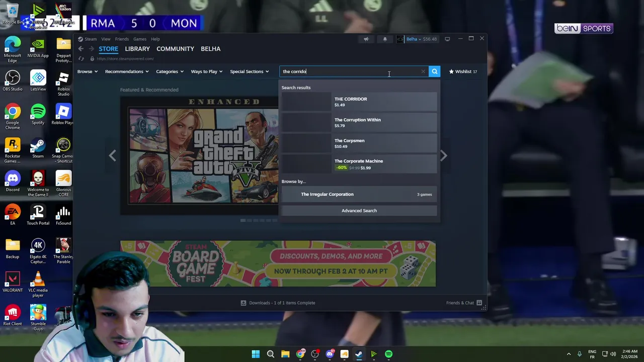This screenshot has width=644, height=362.
Task: Open Steam announcements megaphone icon
Action: 366,39
